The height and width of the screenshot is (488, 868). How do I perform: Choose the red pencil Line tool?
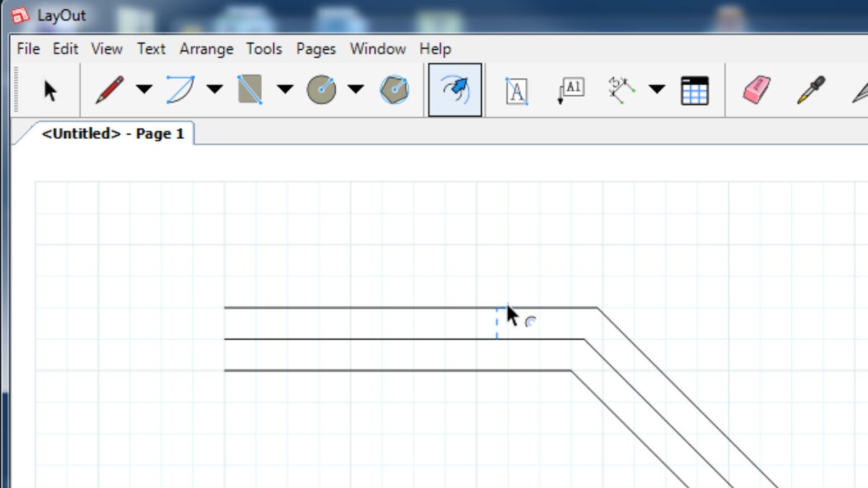(x=109, y=90)
